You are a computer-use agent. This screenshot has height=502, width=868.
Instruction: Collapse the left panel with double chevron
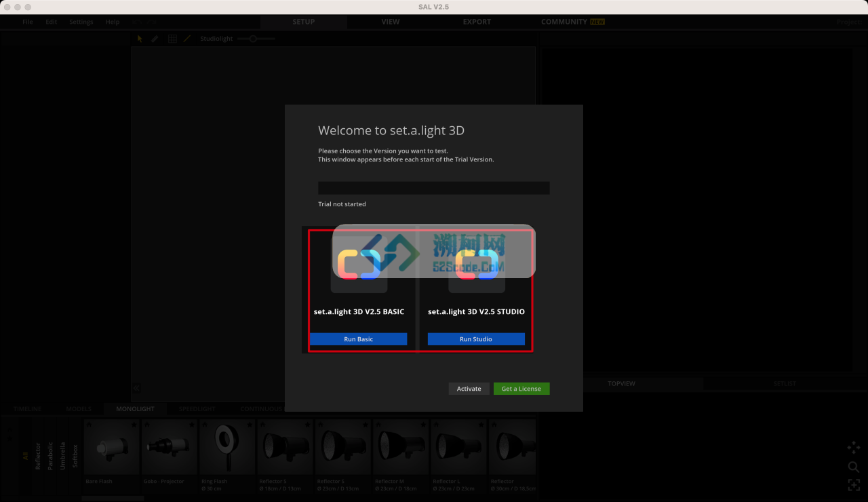(136, 388)
